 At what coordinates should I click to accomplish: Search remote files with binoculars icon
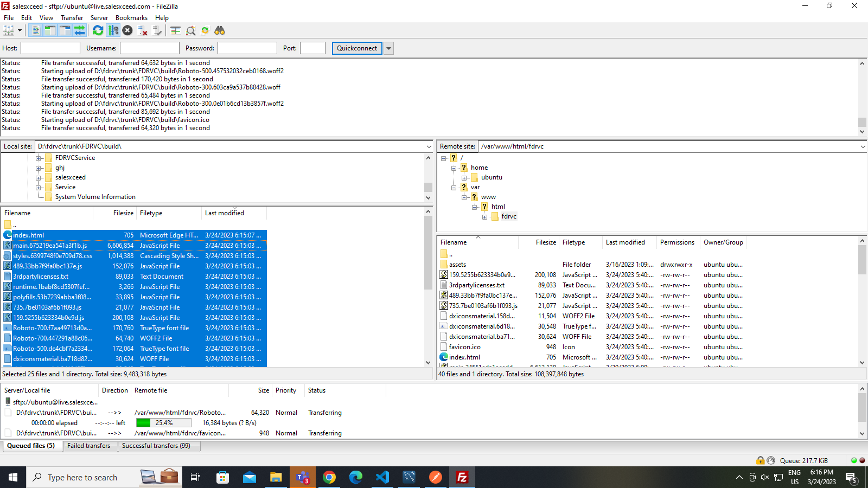pos(220,31)
